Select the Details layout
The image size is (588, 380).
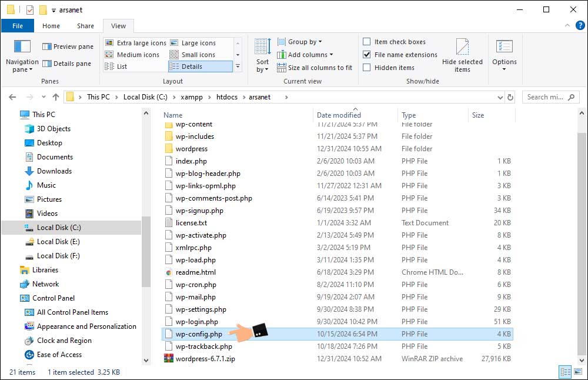(x=201, y=66)
